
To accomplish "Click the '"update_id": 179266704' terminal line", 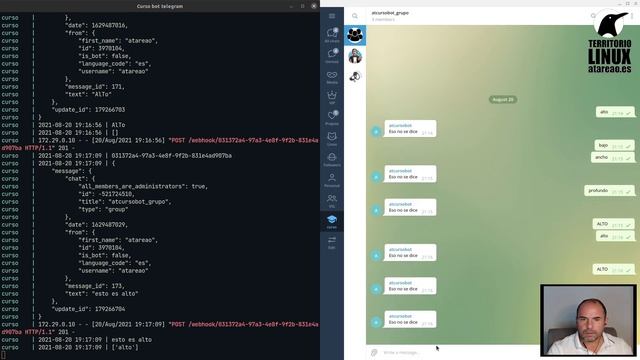I will (x=88, y=309).
